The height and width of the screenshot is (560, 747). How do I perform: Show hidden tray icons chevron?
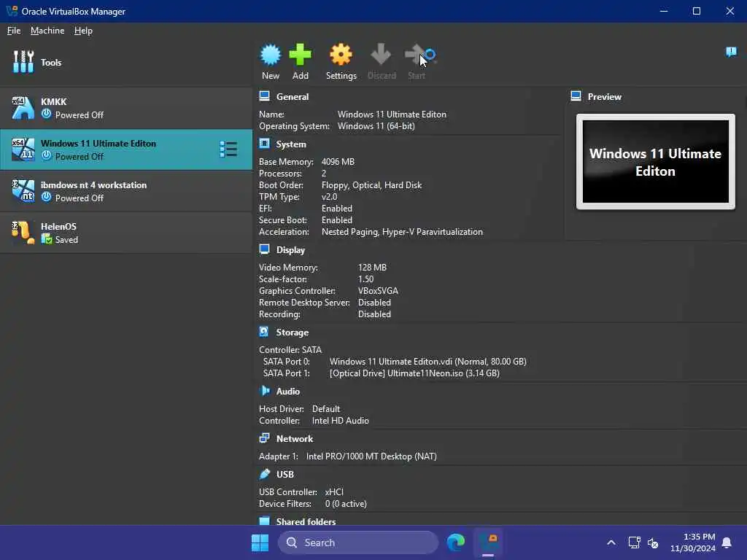[x=611, y=542]
